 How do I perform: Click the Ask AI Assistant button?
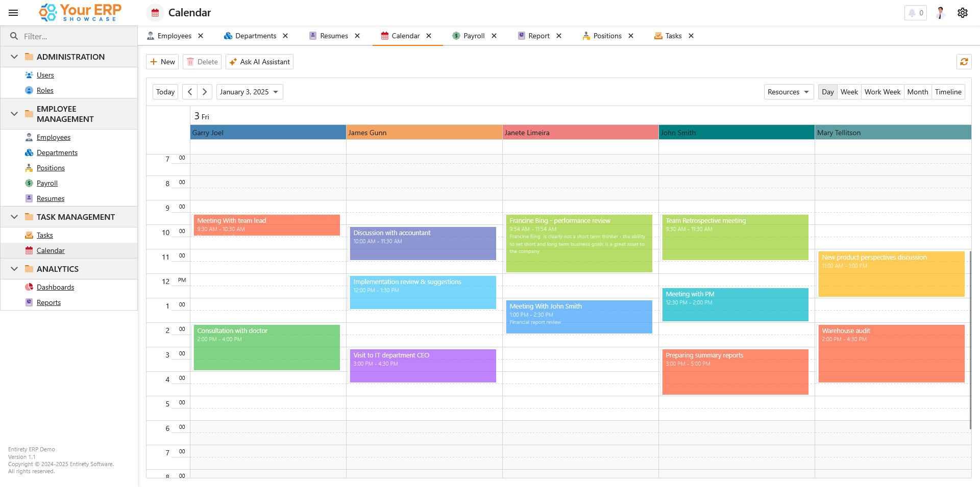259,62
